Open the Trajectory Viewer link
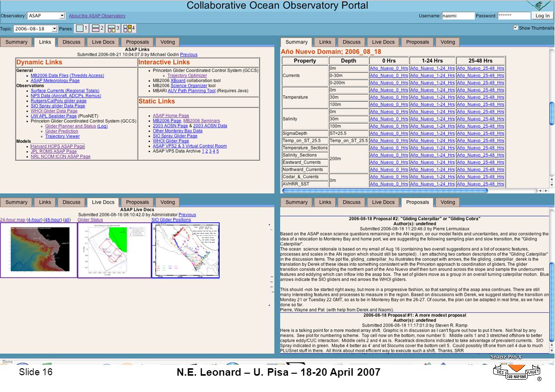This screenshot has height=392, width=555. 62,136
